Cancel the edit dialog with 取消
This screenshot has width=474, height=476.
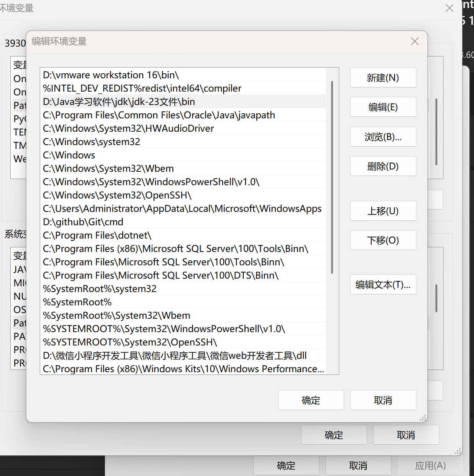tap(383, 400)
